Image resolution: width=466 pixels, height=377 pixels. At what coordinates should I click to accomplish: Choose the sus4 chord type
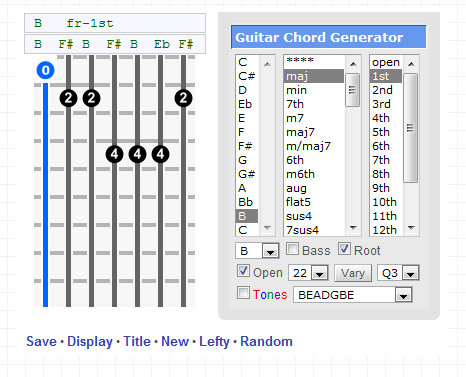[314, 216]
